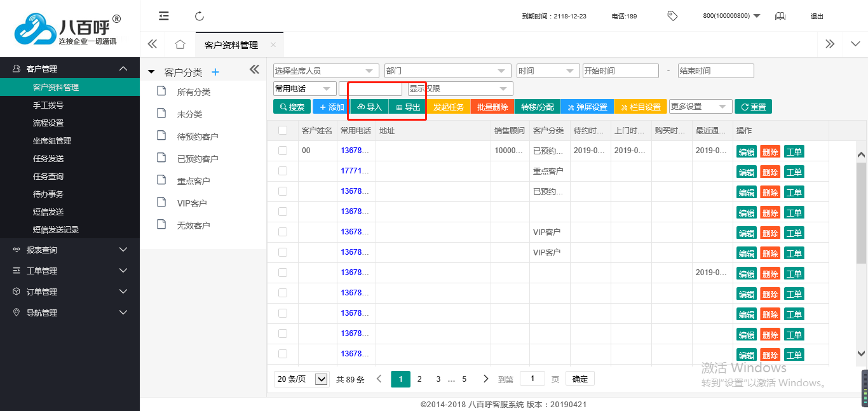Go to page 2
868x411 pixels.
(419, 379)
